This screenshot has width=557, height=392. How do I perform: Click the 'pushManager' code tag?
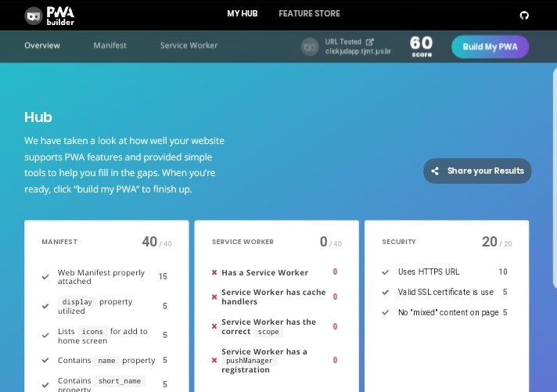(250, 361)
